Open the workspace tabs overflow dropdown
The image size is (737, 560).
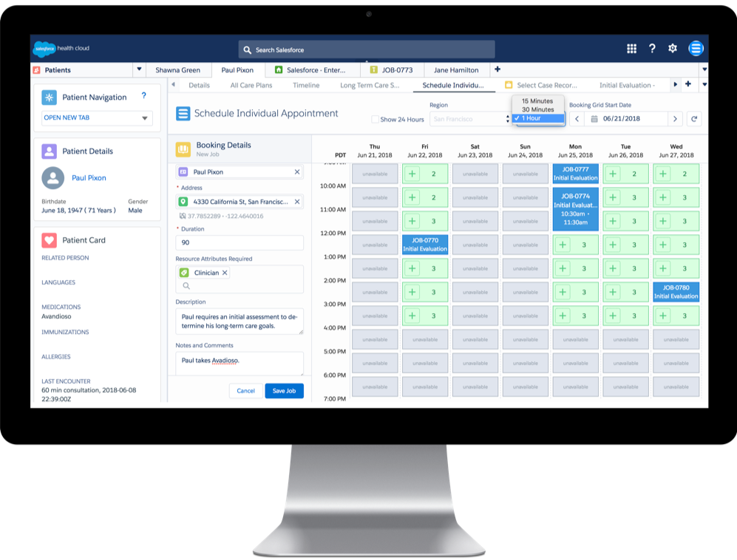point(704,69)
